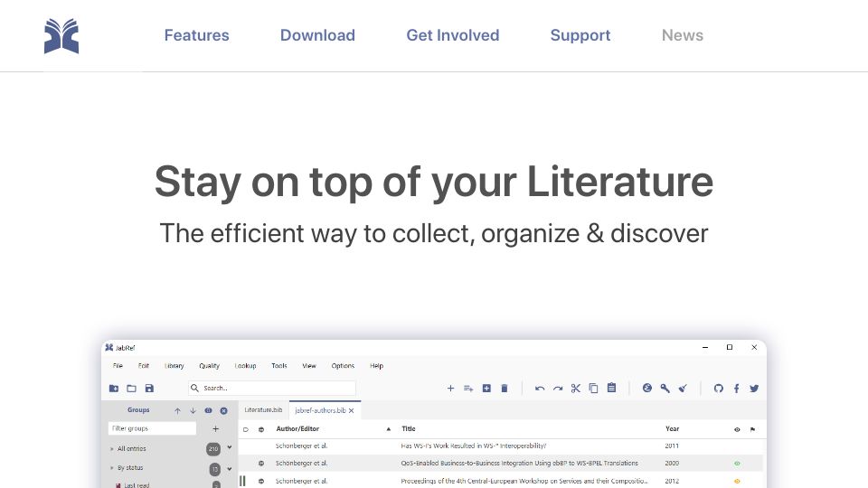Click the trash delete entry icon
The height and width of the screenshot is (488, 868).
(505, 389)
